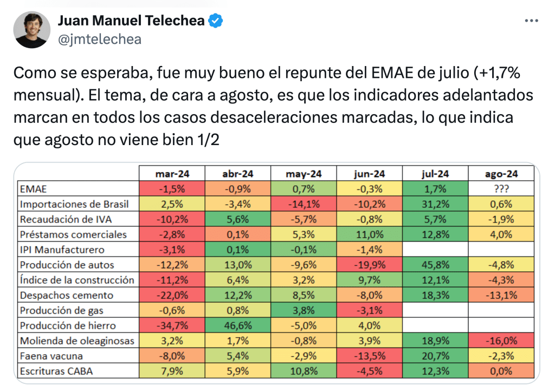
Task: Click the ??? cell in the EMAE row
Action: tap(501, 189)
